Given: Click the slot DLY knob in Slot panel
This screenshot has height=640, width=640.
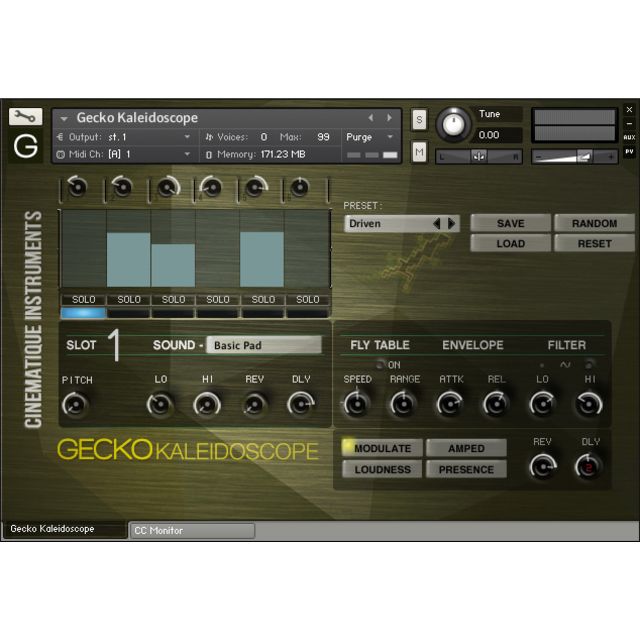Looking at the screenshot, I should 301,404.
